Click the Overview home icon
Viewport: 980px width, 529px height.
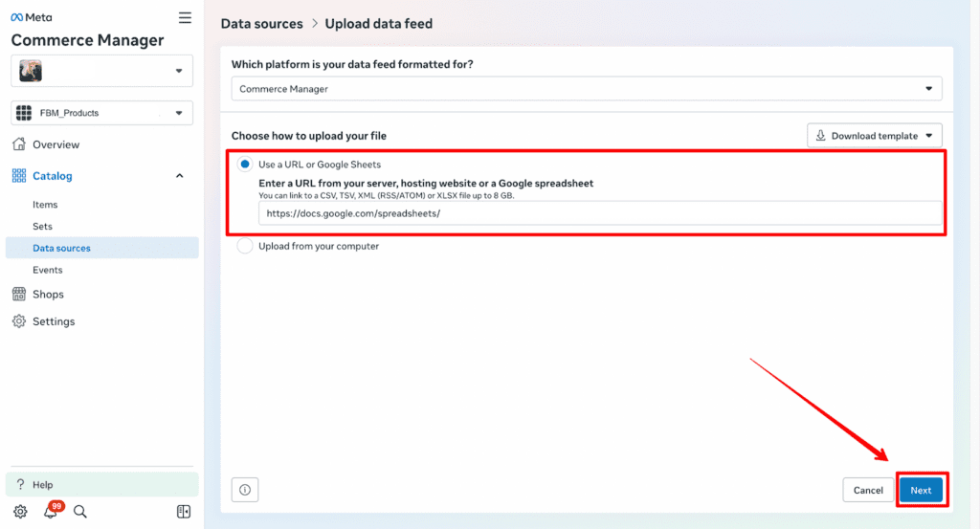pyautogui.click(x=19, y=144)
